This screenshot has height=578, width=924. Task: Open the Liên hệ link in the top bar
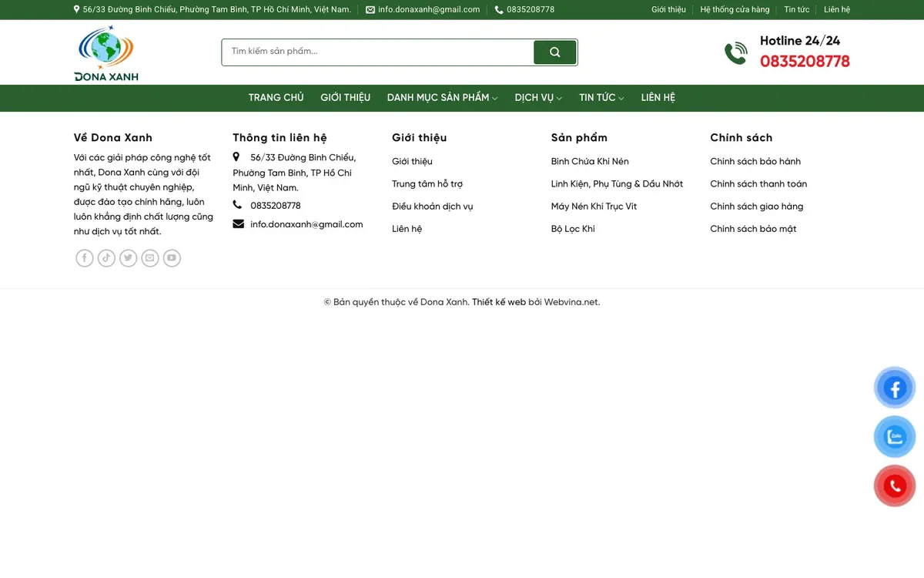point(837,10)
